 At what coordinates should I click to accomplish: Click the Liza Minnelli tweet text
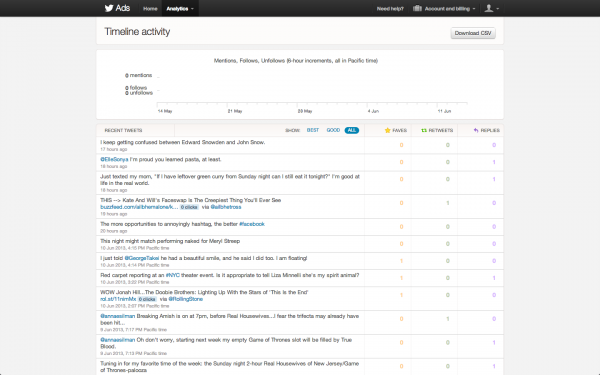tap(230, 275)
